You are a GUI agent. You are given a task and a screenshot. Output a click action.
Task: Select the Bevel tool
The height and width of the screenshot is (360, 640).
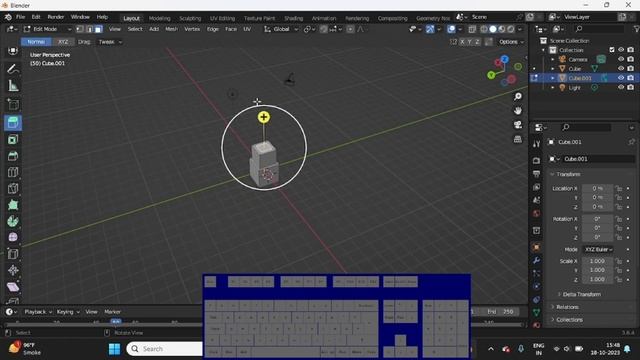(13, 156)
